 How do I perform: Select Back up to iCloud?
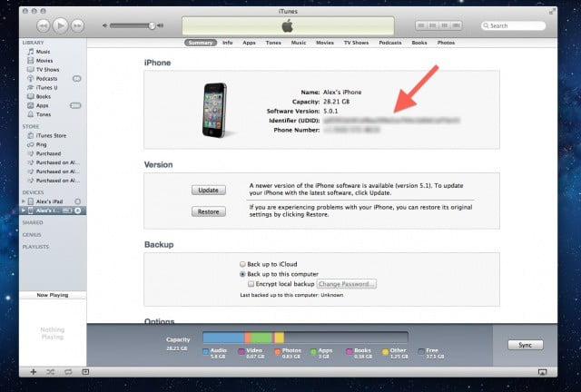pyautogui.click(x=242, y=264)
